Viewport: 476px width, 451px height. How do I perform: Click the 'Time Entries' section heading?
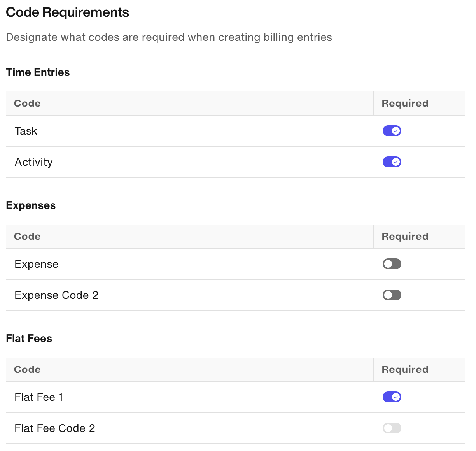pyautogui.click(x=38, y=72)
